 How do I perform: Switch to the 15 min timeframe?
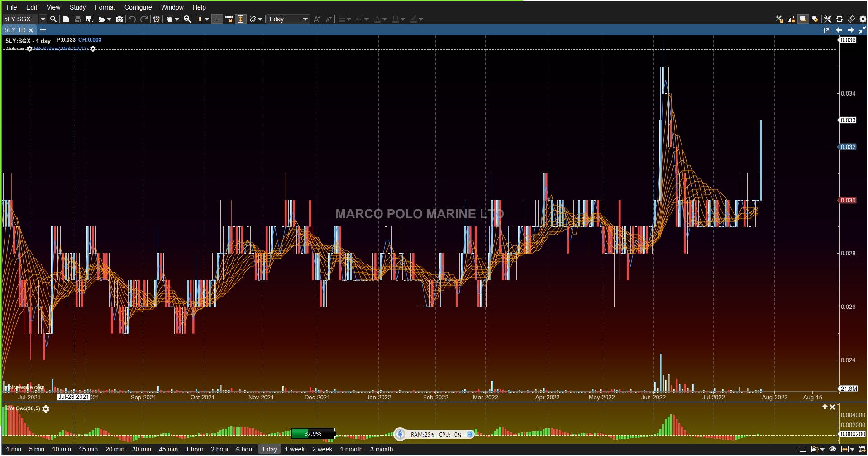(88, 449)
